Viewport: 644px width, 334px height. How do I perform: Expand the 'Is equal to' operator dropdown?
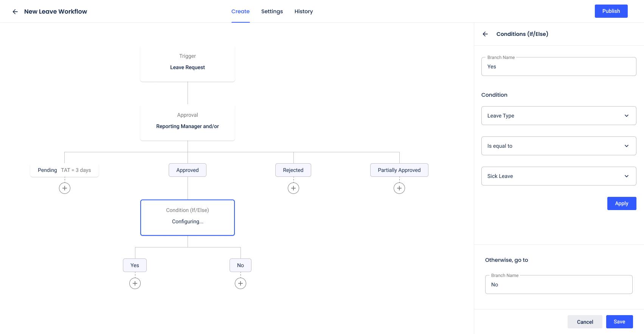pyautogui.click(x=558, y=146)
